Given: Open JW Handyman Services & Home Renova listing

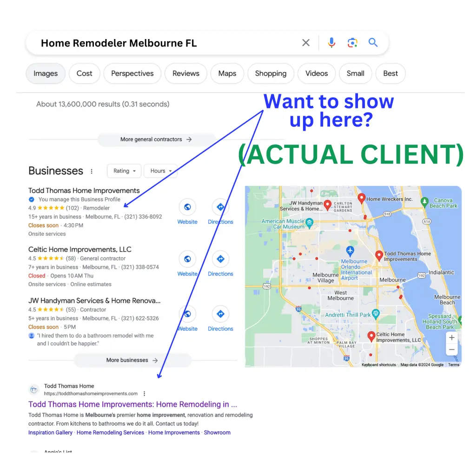Looking at the screenshot, I should coord(94,301).
